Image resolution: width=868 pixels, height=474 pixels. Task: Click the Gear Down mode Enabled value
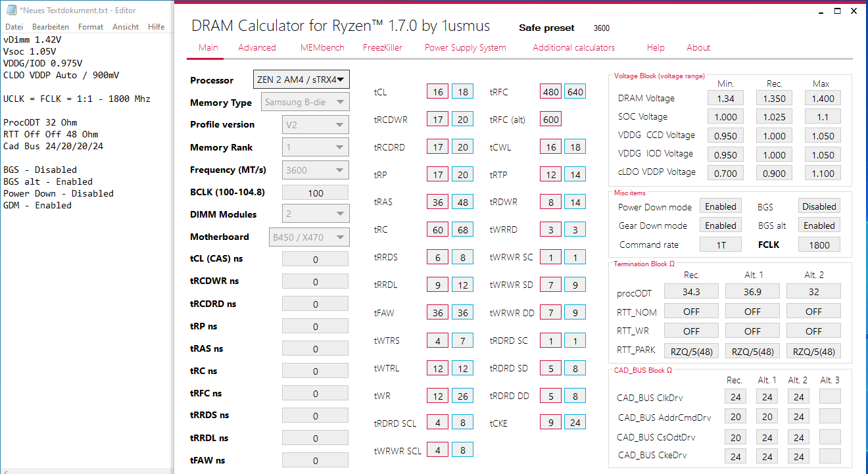[721, 225]
